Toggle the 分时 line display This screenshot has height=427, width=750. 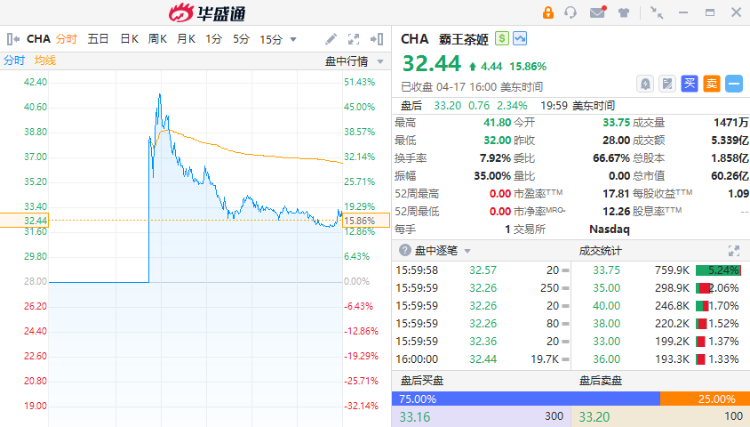click(x=14, y=60)
